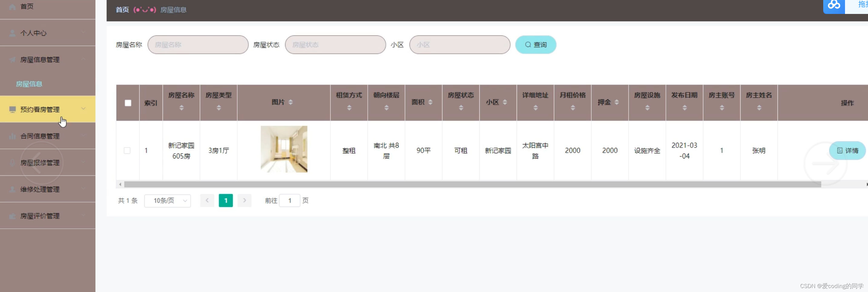This screenshot has width=868, height=292.
Task: Expand the 个人中心 menu chevron
Action: pyautogui.click(x=83, y=32)
